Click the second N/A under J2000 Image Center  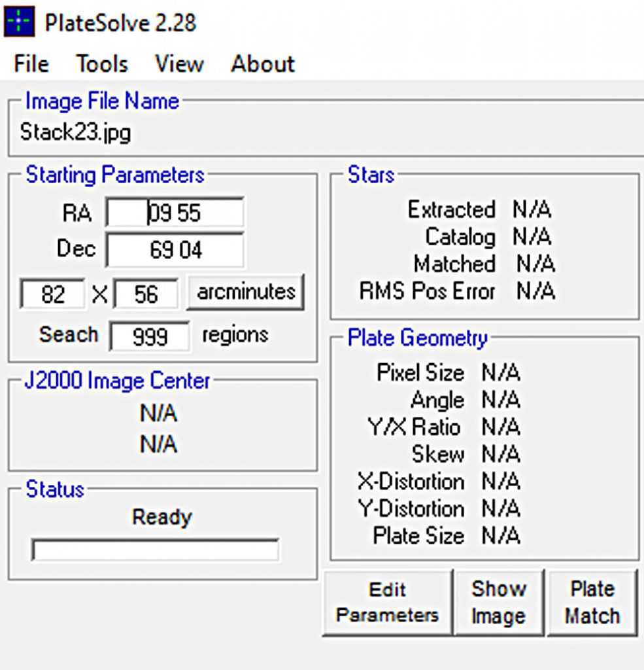(158, 444)
